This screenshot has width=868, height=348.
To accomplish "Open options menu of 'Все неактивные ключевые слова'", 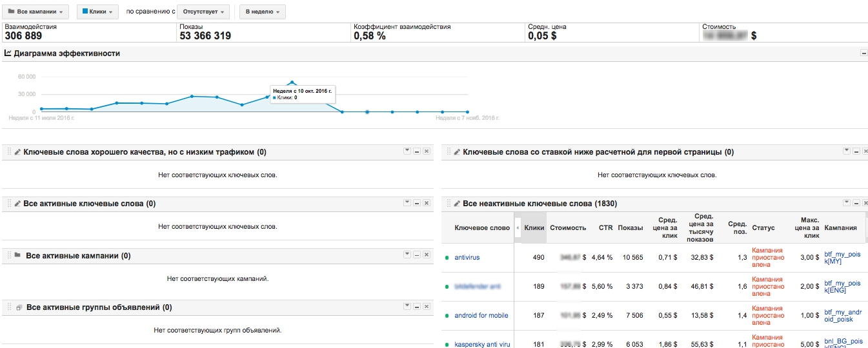I will coord(847,202).
